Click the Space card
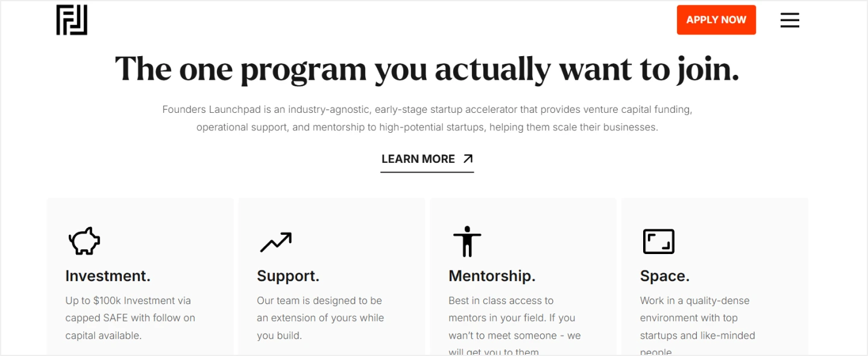 (714, 278)
